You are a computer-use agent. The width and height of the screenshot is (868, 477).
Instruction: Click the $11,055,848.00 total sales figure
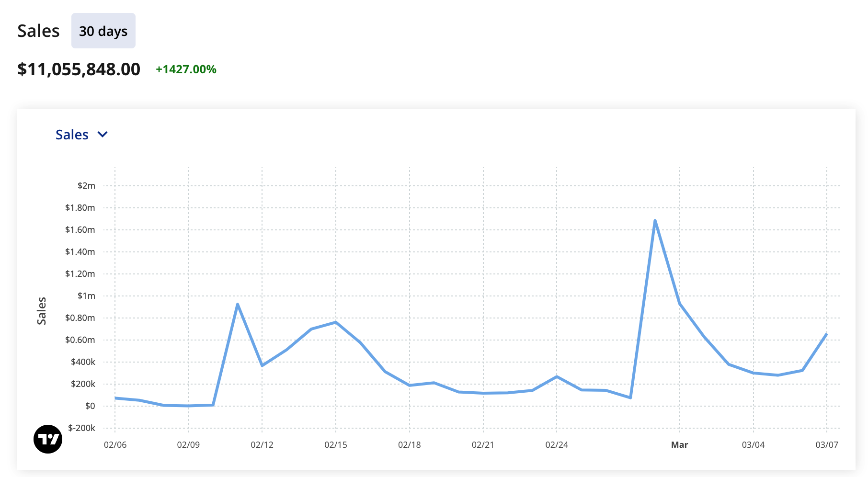(x=79, y=69)
